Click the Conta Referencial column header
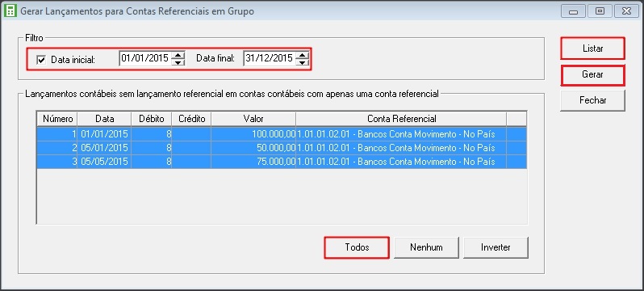The width and height of the screenshot is (644, 291). point(401,119)
